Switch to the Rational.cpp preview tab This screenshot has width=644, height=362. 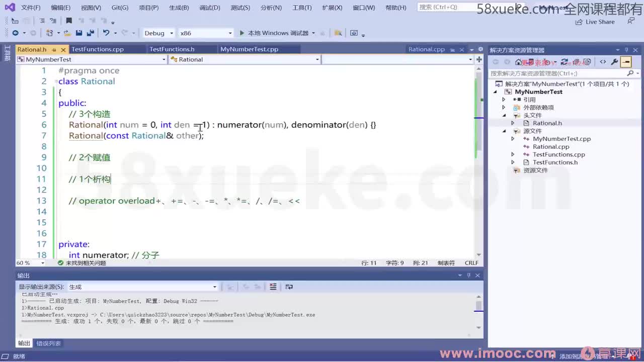[x=427, y=49]
